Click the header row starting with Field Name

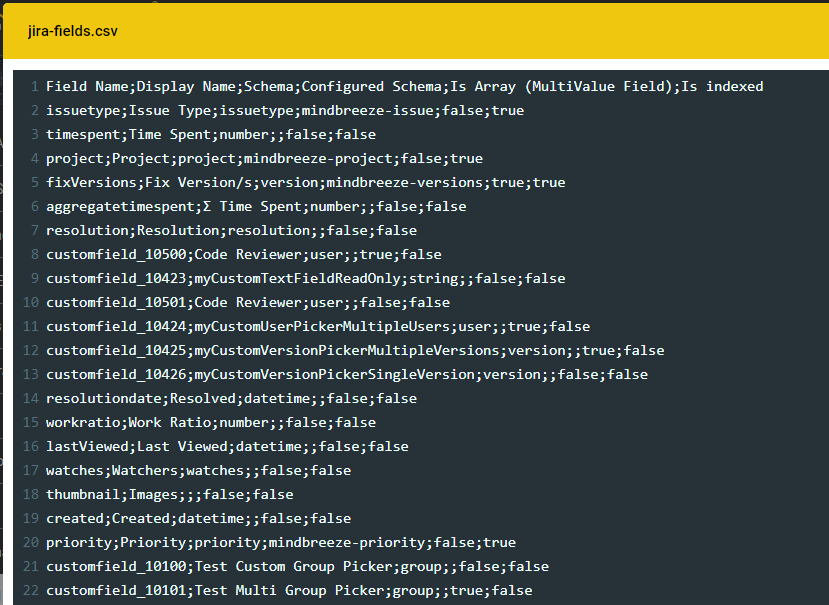coord(404,87)
